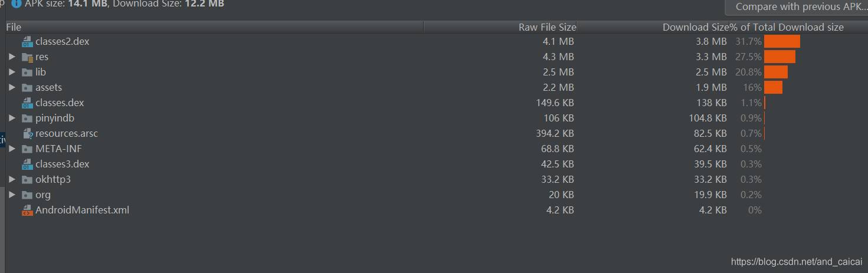Click the org folder icon
Viewport: 868px width, 273px height.
[27, 195]
